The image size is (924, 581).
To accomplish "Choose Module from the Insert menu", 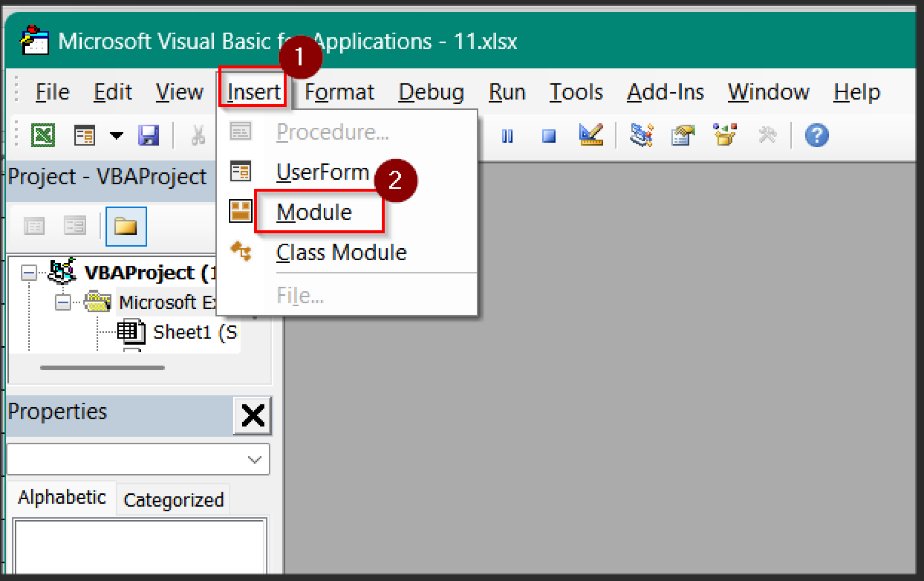I will click(314, 212).
